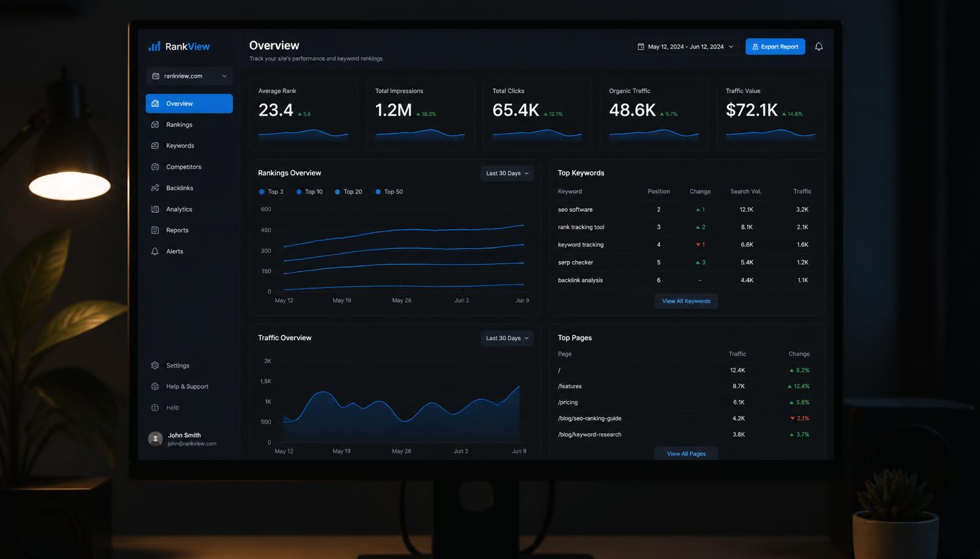Open Alerts via its bell icon in sidebar

click(x=155, y=251)
